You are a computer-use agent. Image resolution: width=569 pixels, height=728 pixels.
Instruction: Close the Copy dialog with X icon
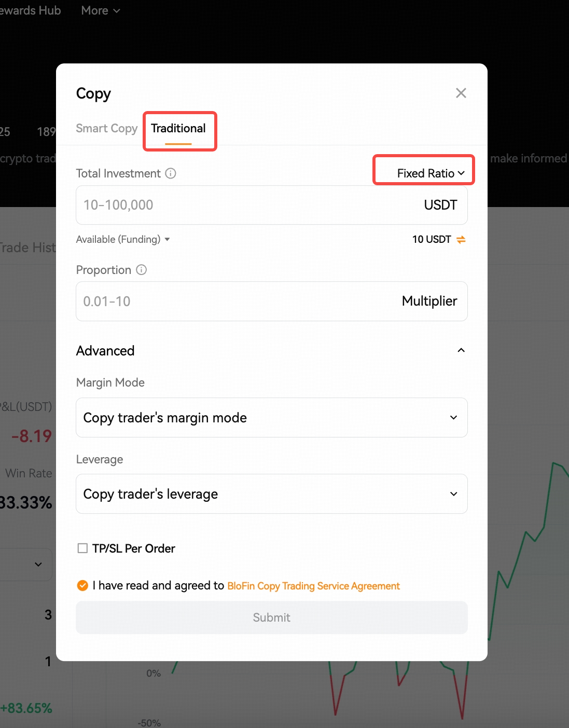pos(461,93)
